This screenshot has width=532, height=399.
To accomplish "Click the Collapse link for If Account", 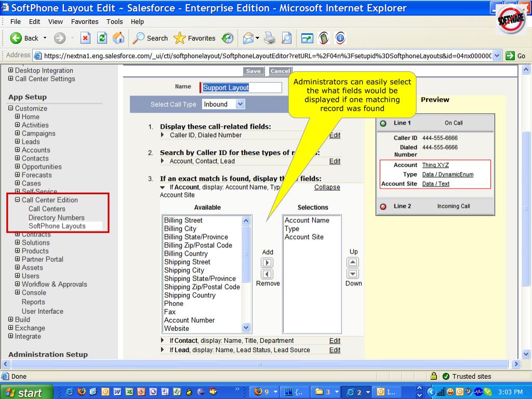I will [327, 187].
